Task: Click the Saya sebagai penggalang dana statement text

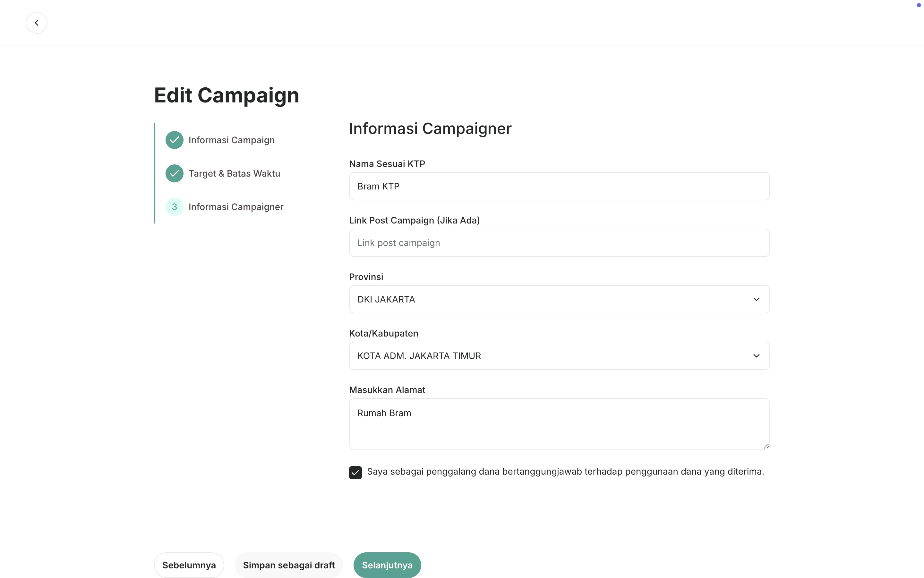Action: (x=565, y=472)
